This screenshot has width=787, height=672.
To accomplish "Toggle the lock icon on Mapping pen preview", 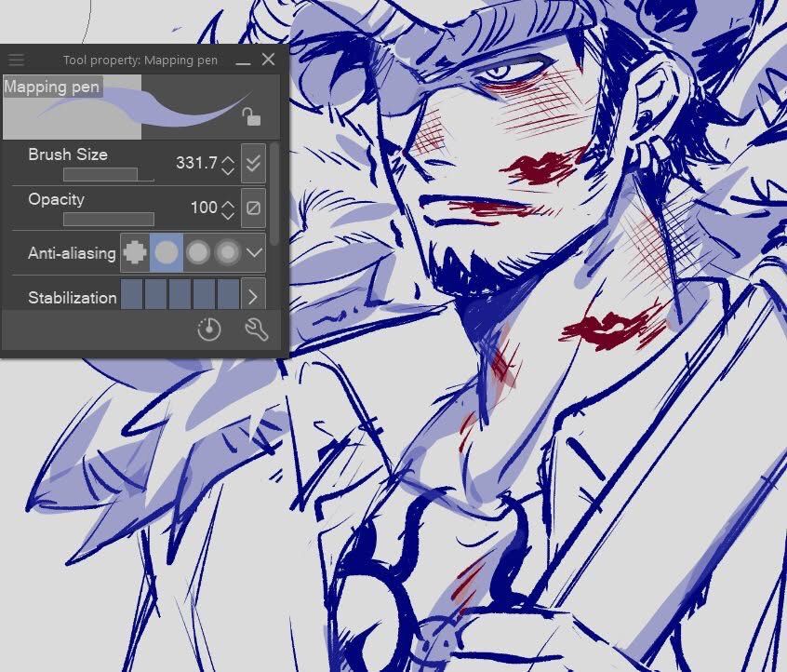I will click(251, 116).
